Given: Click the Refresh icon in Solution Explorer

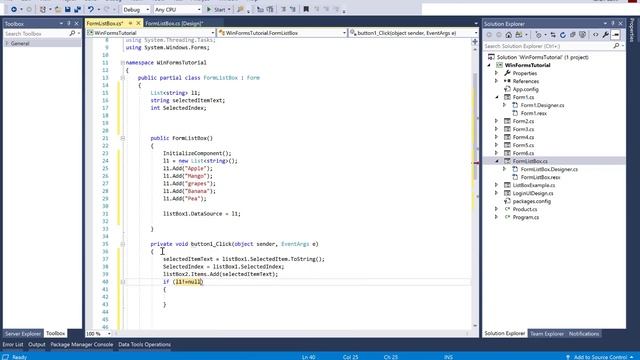Looking at the screenshot, I should click(563, 35).
